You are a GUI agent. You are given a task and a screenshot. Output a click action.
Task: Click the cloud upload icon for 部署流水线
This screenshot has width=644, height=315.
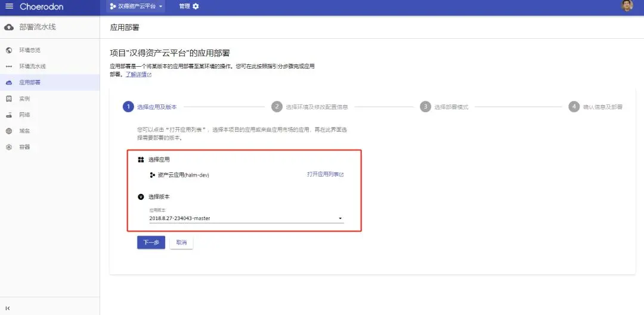(x=8, y=27)
